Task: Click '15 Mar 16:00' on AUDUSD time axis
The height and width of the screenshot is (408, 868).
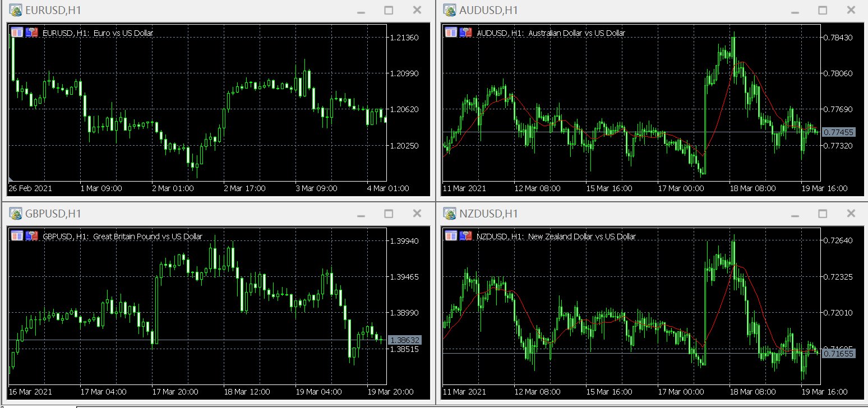Action: pyautogui.click(x=609, y=188)
